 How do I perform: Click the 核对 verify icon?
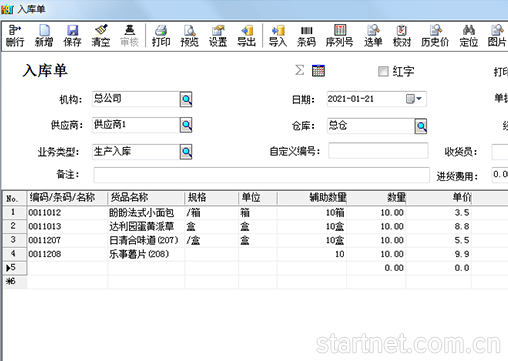coord(402,36)
